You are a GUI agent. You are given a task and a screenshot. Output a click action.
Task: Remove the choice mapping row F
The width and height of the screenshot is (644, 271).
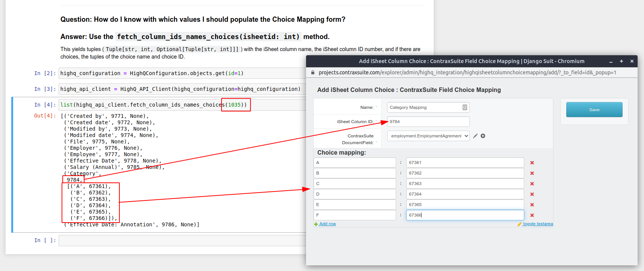[532, 215]
